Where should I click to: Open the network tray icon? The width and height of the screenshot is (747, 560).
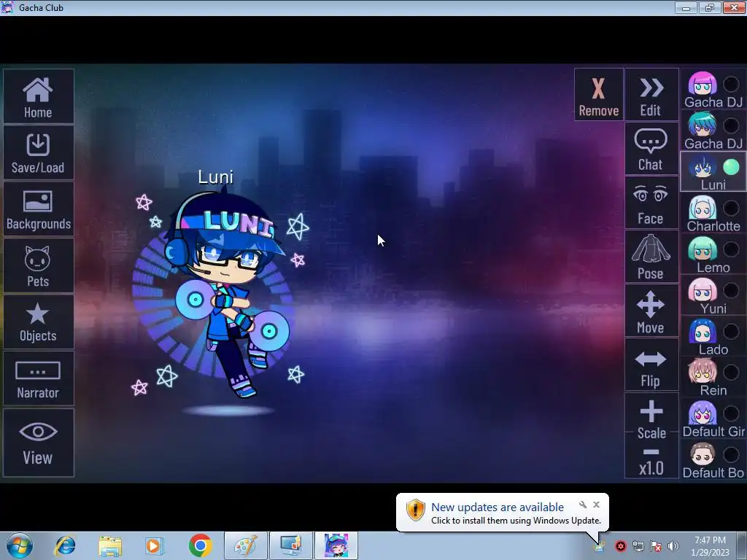click(638, 546)
